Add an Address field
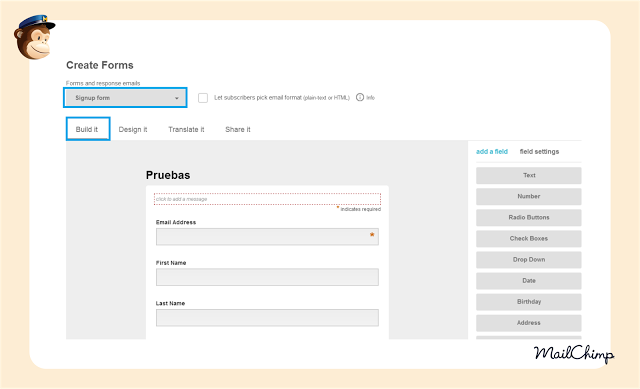 click(529, 323)
